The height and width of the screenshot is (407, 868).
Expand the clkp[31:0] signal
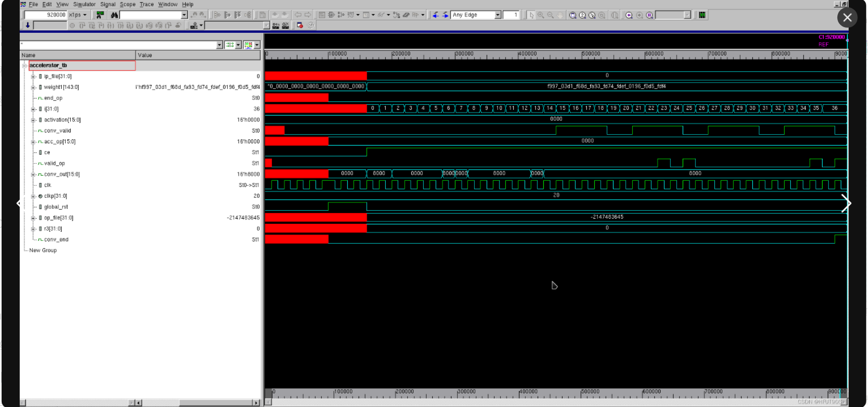click(x=33, y=196)
